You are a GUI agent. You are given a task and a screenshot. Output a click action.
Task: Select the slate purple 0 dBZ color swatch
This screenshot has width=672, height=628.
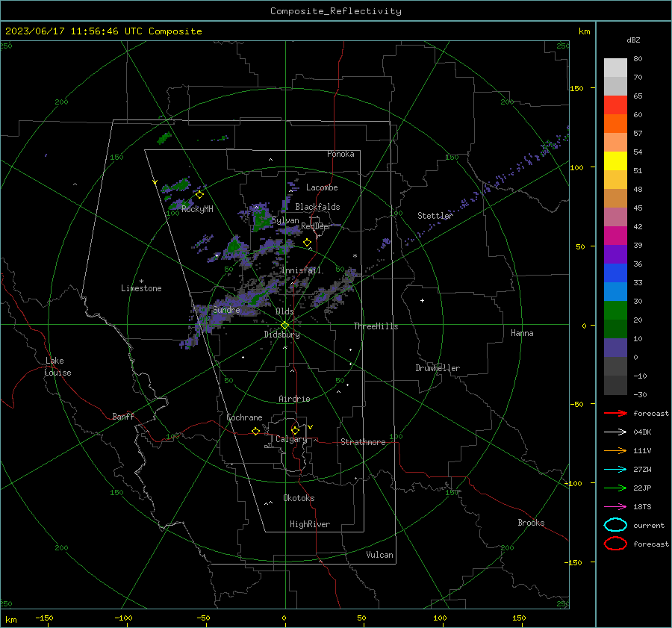[x=615, y=348]
